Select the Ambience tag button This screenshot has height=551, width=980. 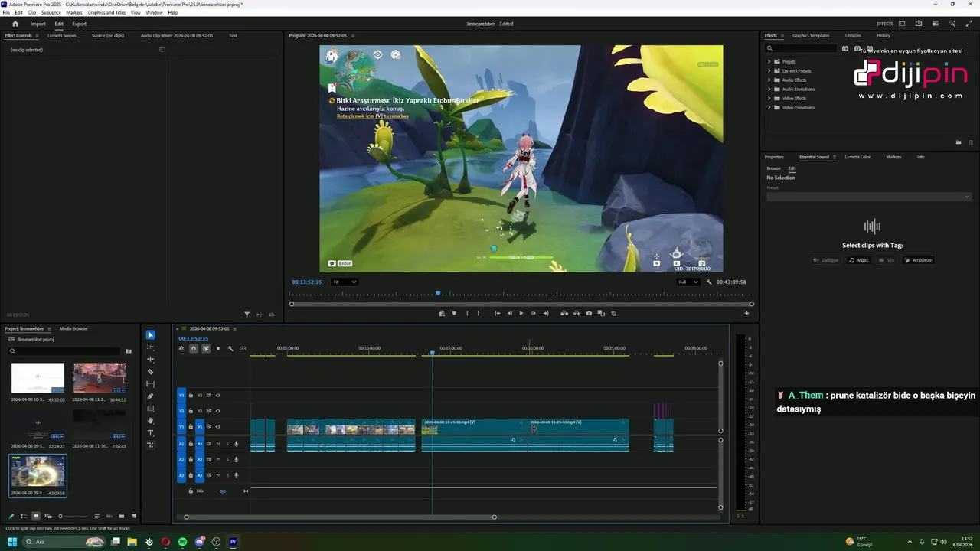point(919,260)
